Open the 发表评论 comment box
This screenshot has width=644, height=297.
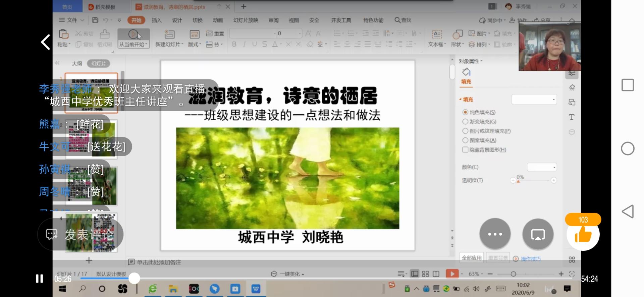pyautogui.click(x=80, y=234)
